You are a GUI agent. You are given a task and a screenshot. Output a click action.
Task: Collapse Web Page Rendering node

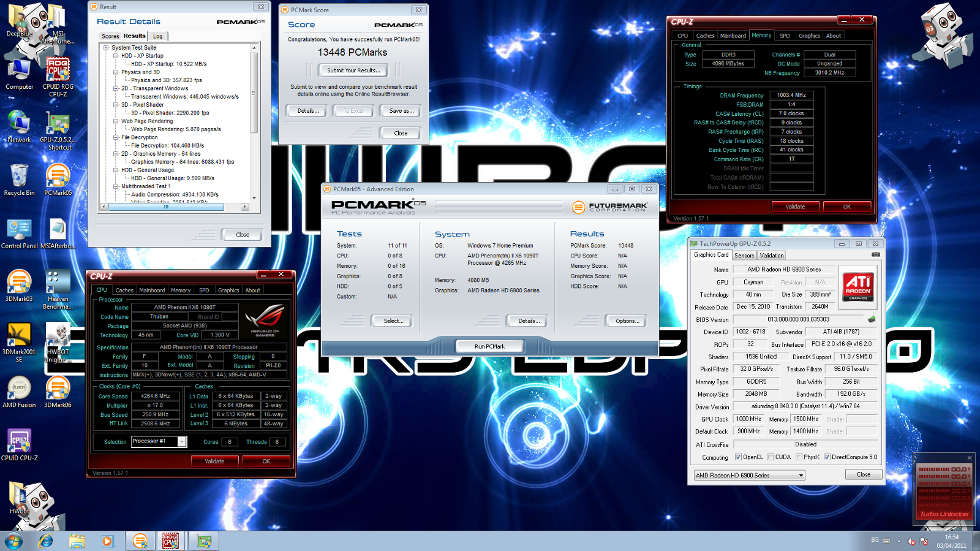click(x=116, y=121)
